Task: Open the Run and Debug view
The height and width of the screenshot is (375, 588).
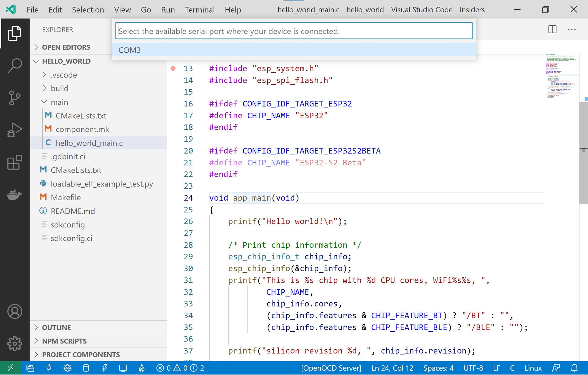Action: pos(15,130)
